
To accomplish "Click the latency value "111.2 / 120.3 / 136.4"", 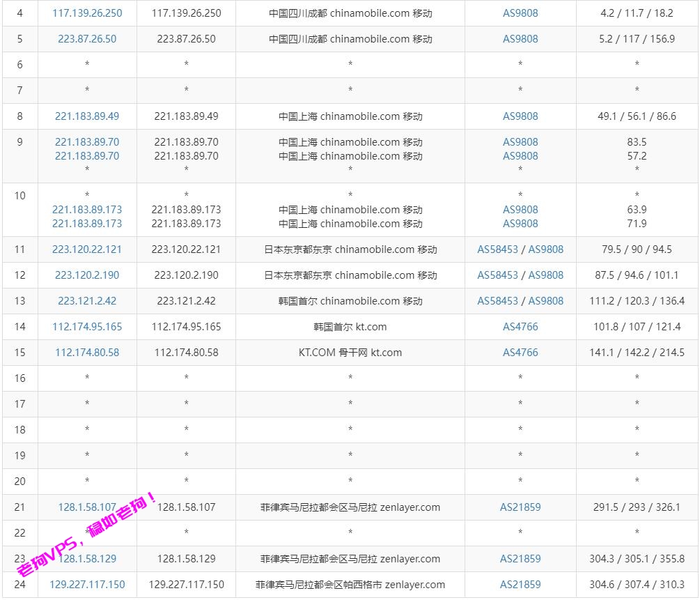I will [x=637, y=301].
